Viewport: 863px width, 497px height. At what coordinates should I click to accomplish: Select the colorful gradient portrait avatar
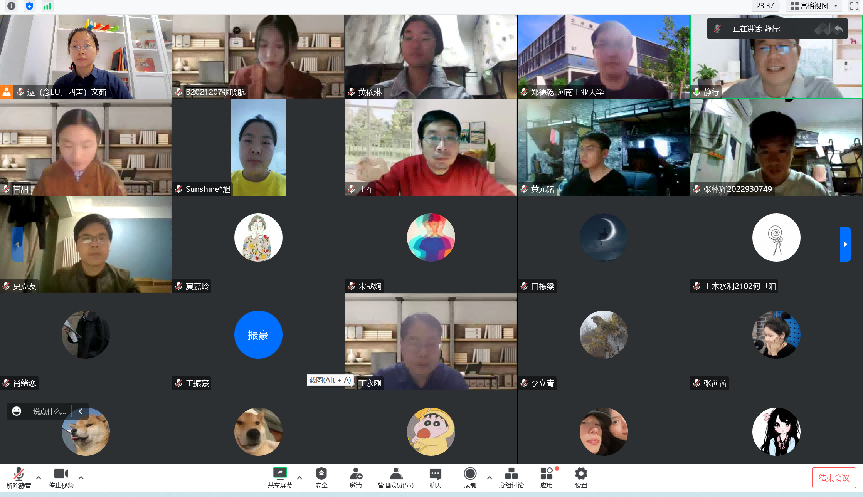pos(431,237)
